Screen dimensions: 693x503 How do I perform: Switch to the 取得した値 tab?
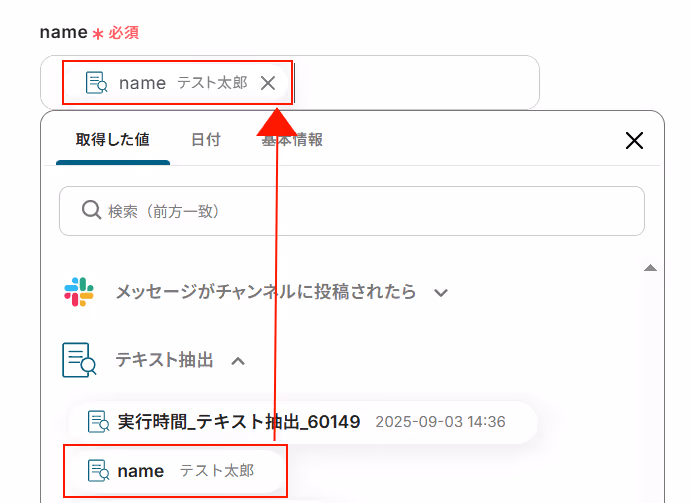[113, 140]
